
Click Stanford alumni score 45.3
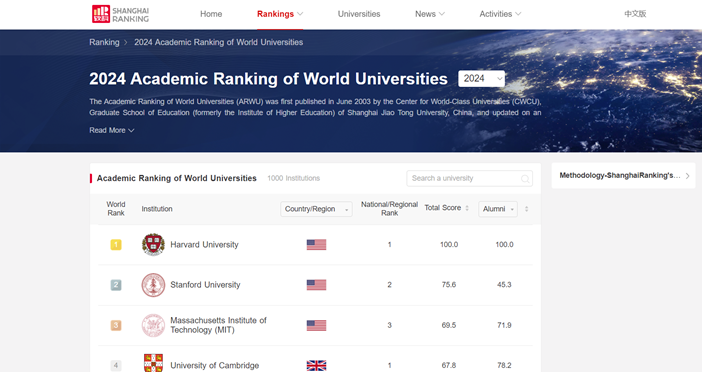[504, 285]
